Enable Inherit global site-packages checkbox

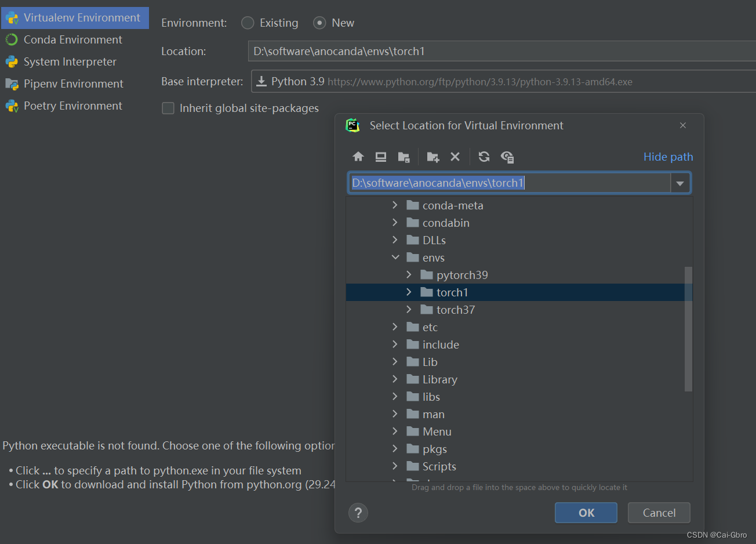pos(168,108)
